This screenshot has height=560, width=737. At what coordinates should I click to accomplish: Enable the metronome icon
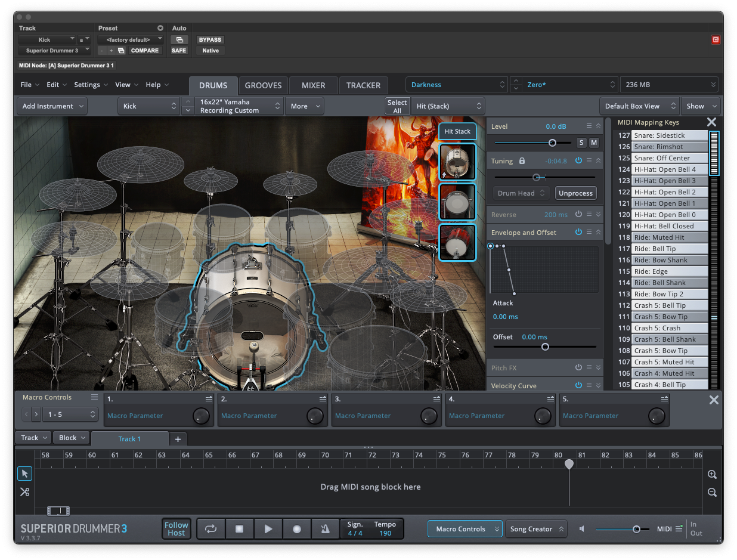(x=326, y=529)
